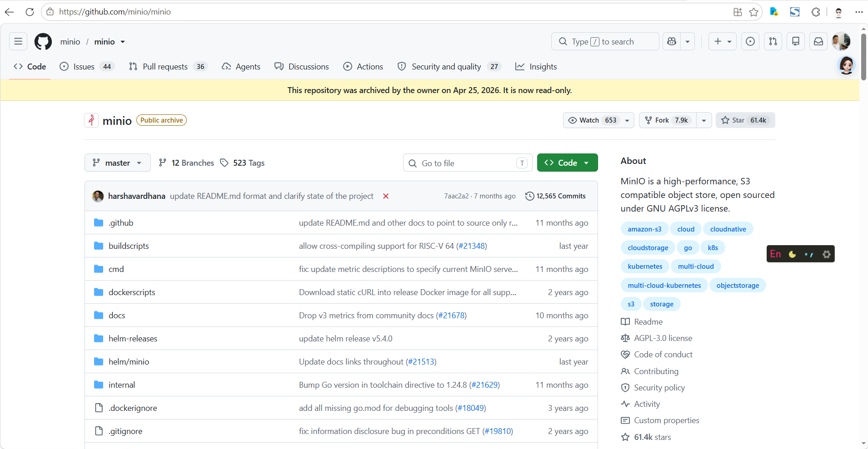The width and height of the screenshot is (868, 449).
Task: Click the history clock icon beside 12,565 Commits
Action: click(529, 196)
